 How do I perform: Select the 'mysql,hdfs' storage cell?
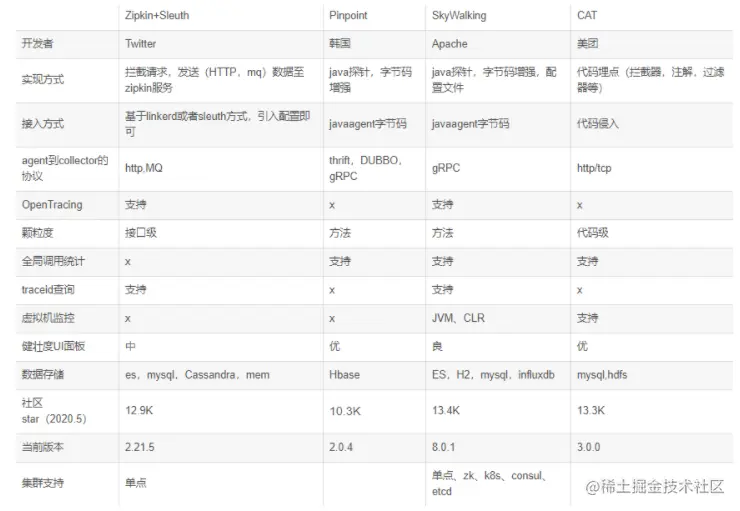[x=602, y=375]
